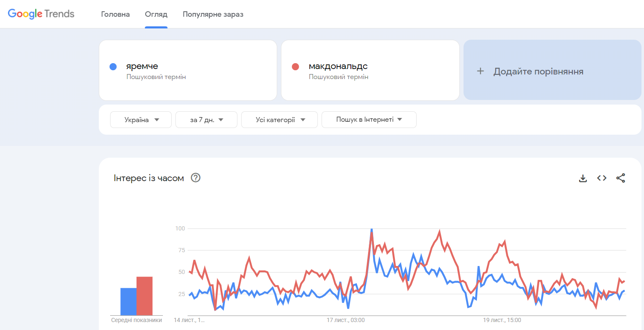The image size is (644, 330).
Task: Expand the за 7 дн. time range dropdown
Action: click(x=206, y=120)
